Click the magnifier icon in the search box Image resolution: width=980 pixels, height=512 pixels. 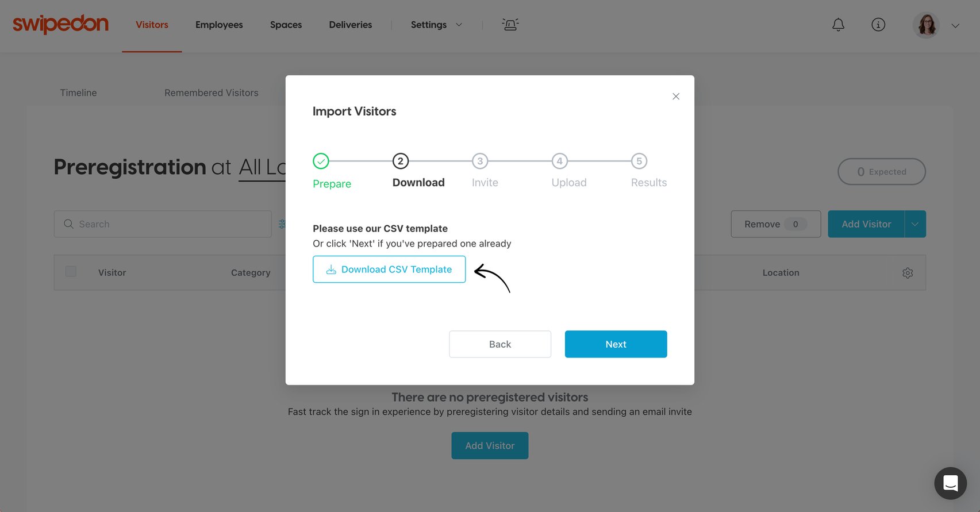pyautogui.click(x=69, y=224)
